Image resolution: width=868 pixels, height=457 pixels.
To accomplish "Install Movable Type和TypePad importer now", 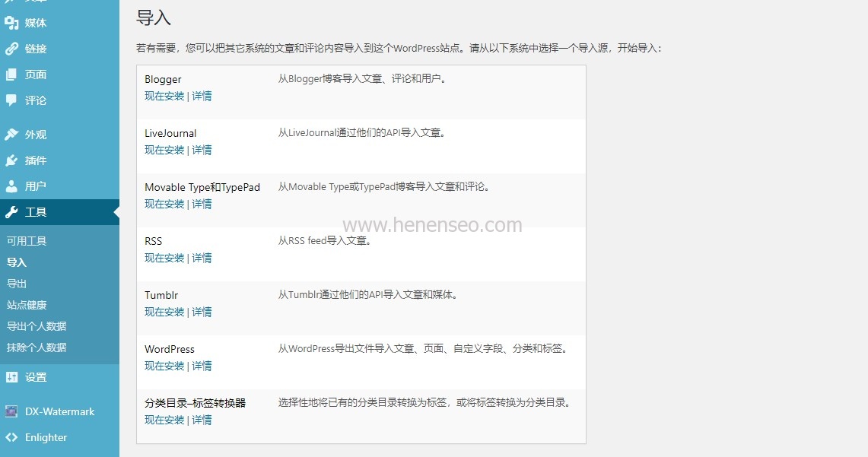I will pos(164,204).
